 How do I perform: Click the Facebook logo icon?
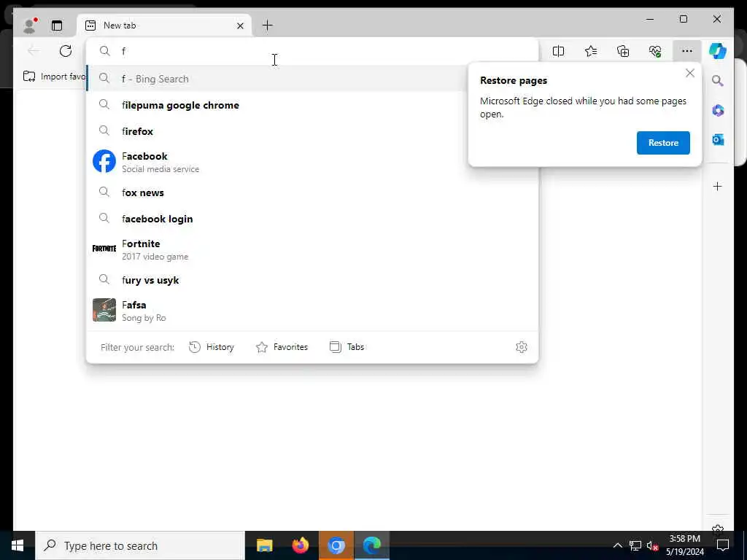tap(104, 161)
